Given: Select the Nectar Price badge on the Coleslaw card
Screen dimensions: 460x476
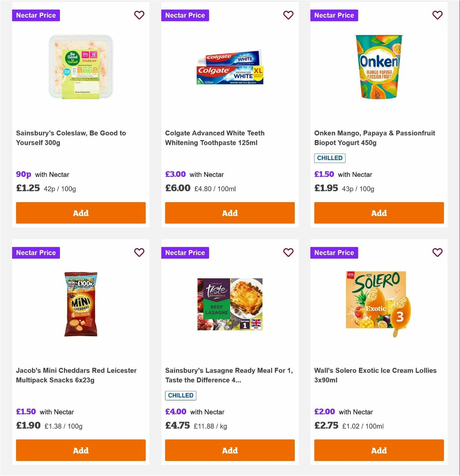Looking at the screenshot, I should click(x=36, y=15).
